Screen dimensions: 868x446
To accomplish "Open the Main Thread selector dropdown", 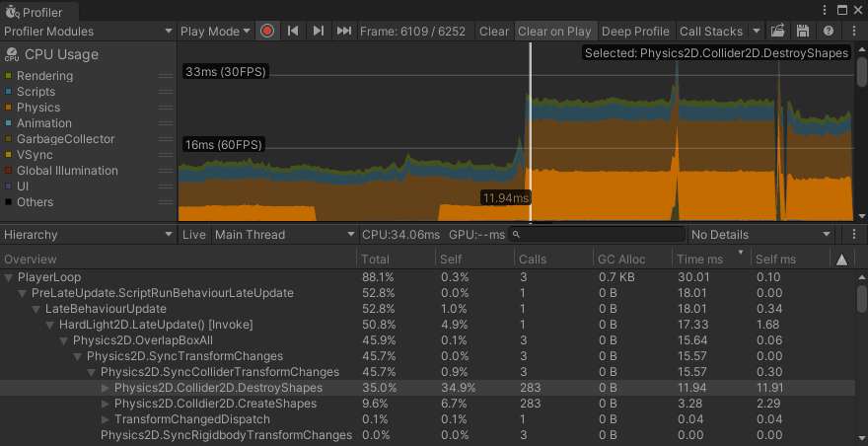I will point(285,235).
